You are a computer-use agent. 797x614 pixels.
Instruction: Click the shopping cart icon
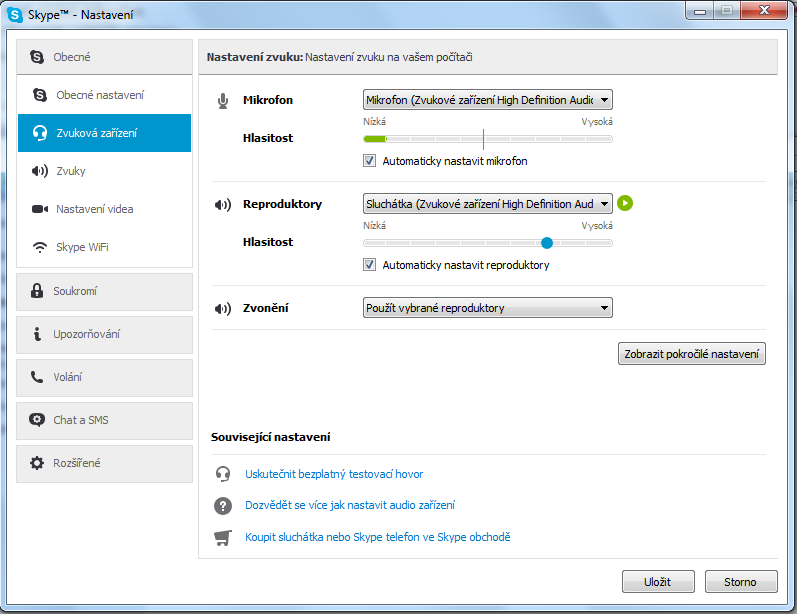(x=223, y=538)
